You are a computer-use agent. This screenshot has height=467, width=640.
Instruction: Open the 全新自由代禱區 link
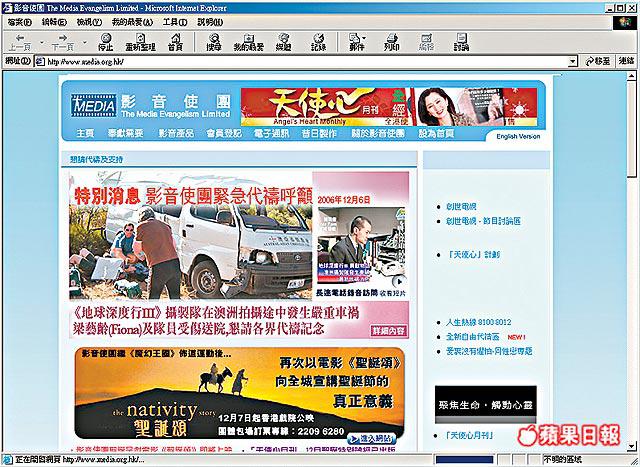pyautogui.click(x=473, y=337)
